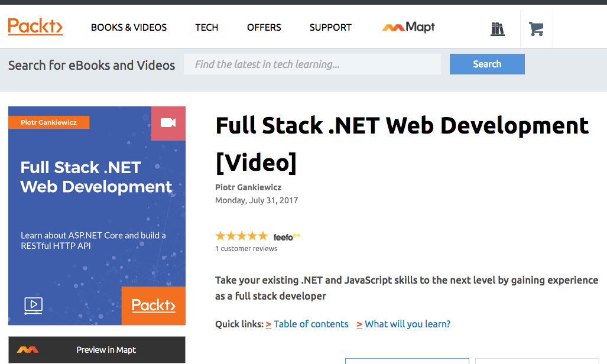Click the 'Quick links:' label

[239, 324]
